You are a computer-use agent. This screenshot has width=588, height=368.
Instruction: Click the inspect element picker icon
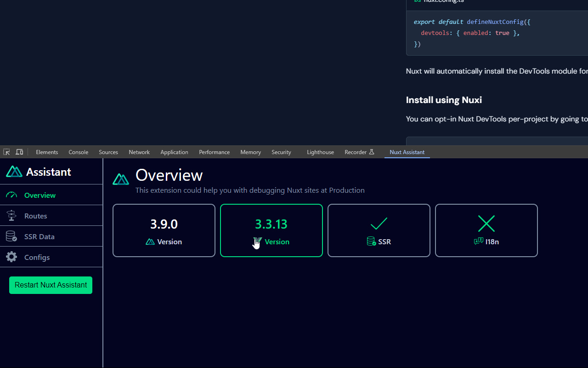6,152
